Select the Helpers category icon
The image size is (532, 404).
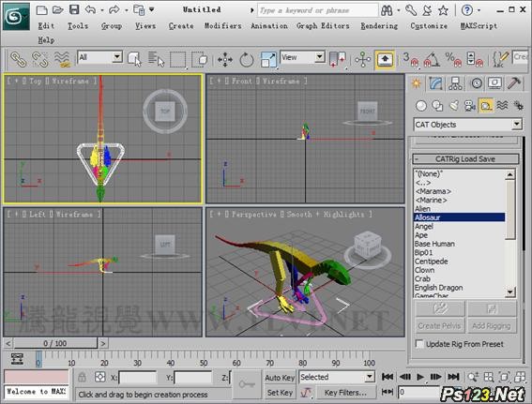[486, 106]
